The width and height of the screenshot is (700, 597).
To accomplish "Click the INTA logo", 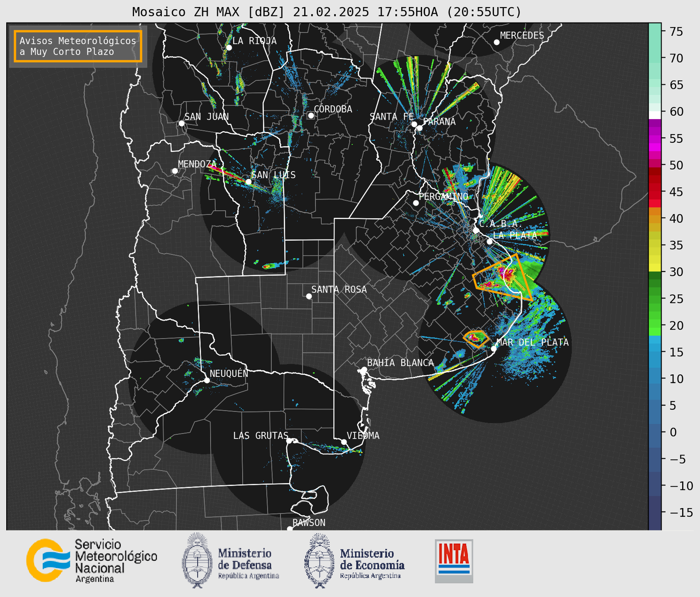I will (454, 561).
